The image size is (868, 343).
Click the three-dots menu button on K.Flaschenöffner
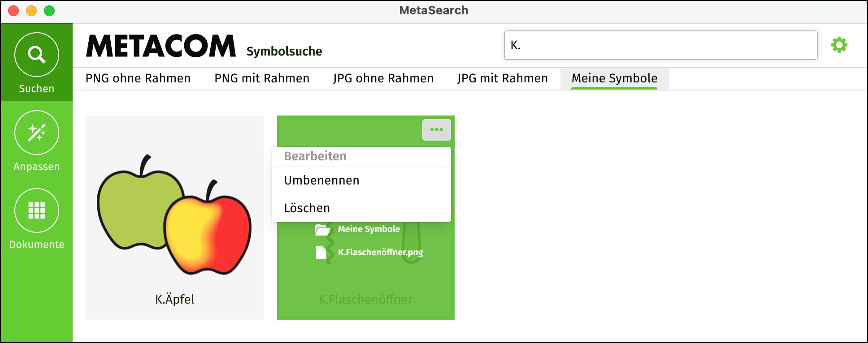[x=437, y=130]
